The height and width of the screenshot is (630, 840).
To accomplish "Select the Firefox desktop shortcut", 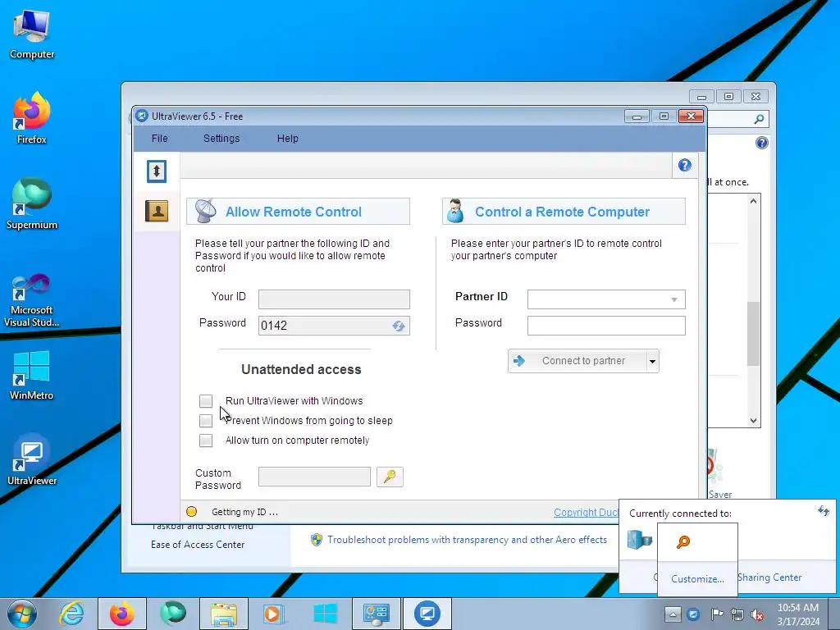I will coord(32,119).
